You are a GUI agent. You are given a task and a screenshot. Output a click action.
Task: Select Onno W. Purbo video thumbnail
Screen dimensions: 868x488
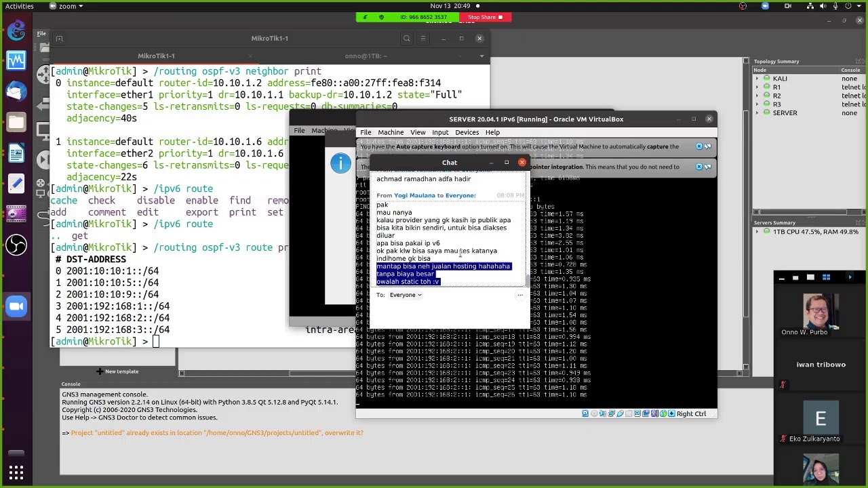click(821, 310)
